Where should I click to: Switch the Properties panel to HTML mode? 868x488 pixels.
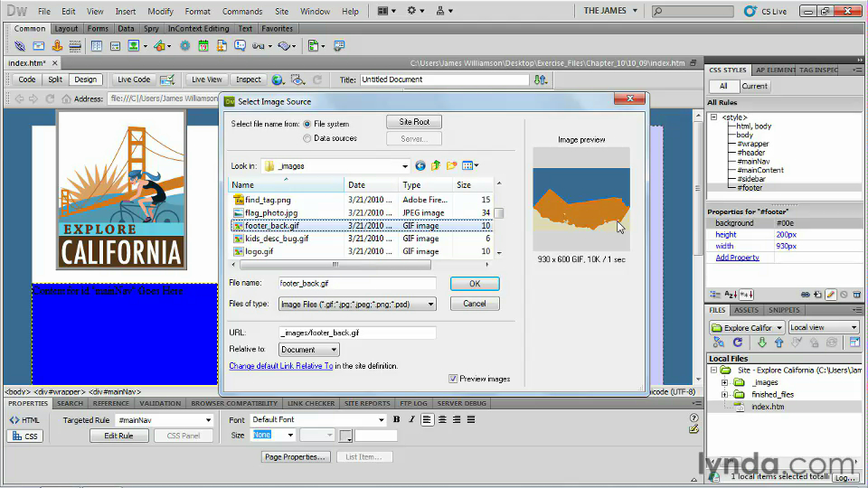(25, 420)
